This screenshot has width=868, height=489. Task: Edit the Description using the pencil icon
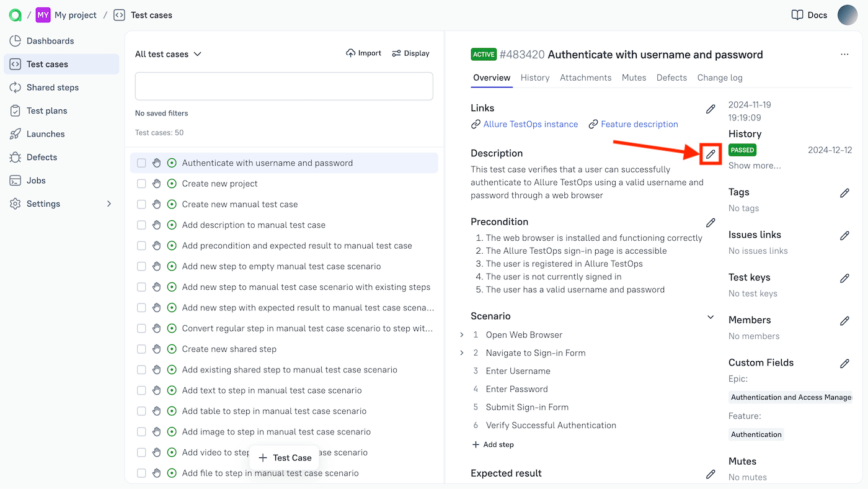pos(709,154)
